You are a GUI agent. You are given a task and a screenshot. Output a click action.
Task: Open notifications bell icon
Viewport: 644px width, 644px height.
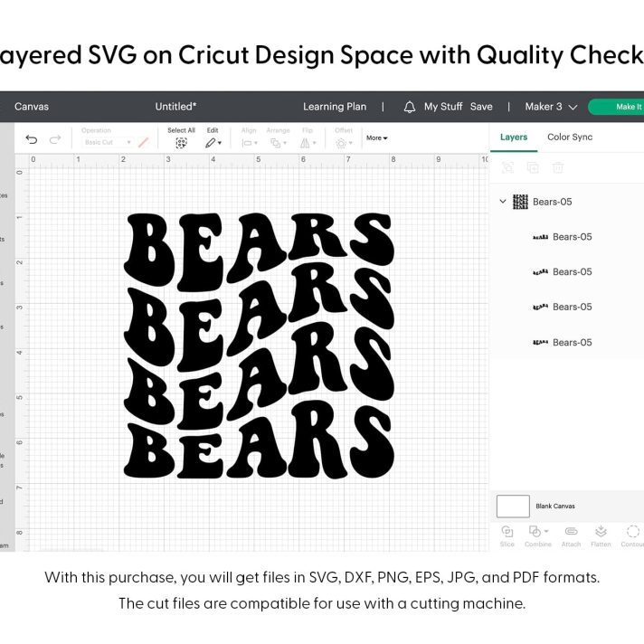[x=409, y=108]
